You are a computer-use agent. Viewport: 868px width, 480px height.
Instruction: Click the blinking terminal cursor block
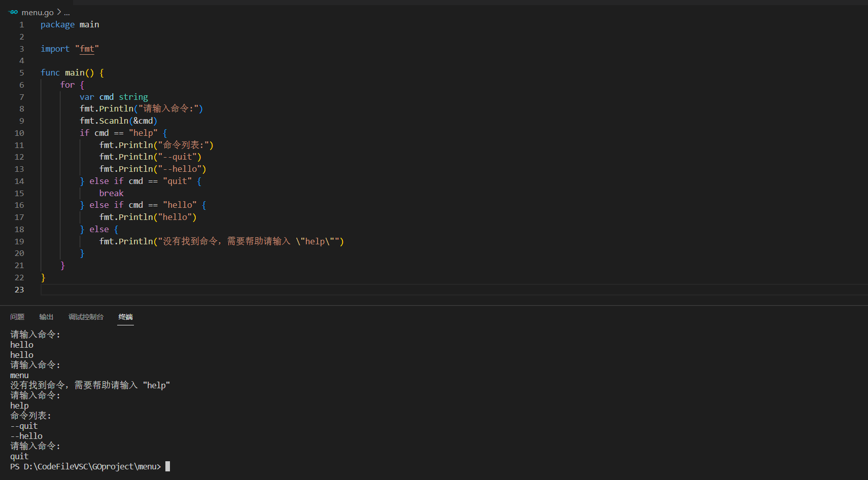(x=167, y=466)
